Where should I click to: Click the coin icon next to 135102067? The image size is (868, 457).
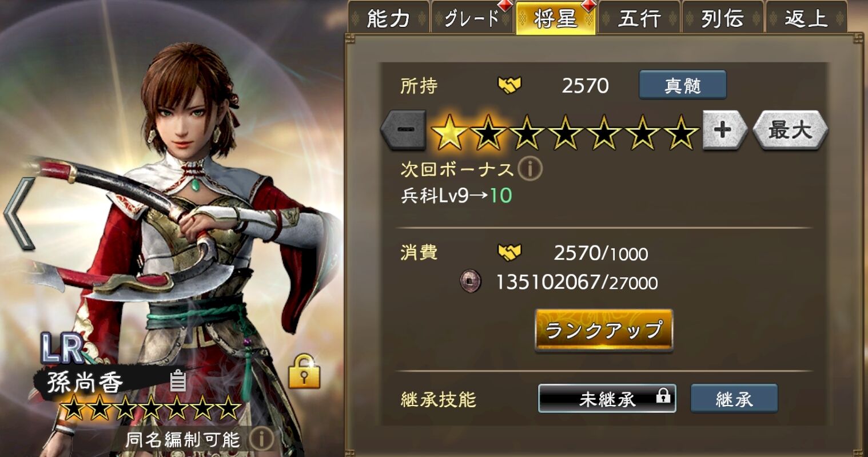(471, 281)
